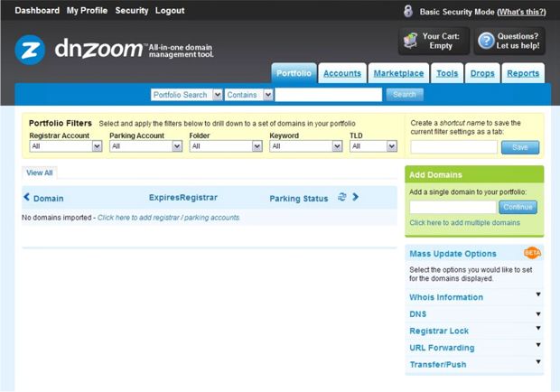Click the padlock security mode icon
560x392 pixels.
pos(408,11)
